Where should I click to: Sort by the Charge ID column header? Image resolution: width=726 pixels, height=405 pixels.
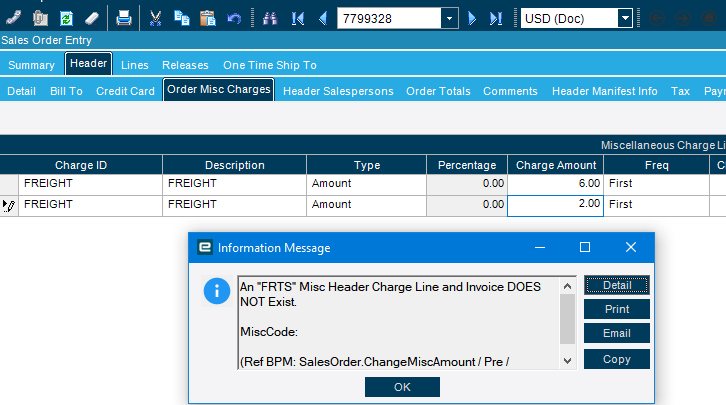click(x=81, y=165)
